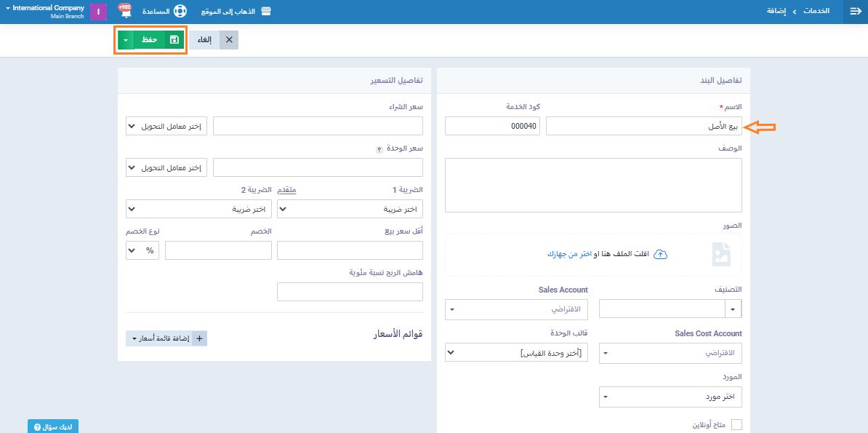Viewport: 868px width, 433px height.
Task: Open the notifications bell icon
Action: tap(125, 12)
